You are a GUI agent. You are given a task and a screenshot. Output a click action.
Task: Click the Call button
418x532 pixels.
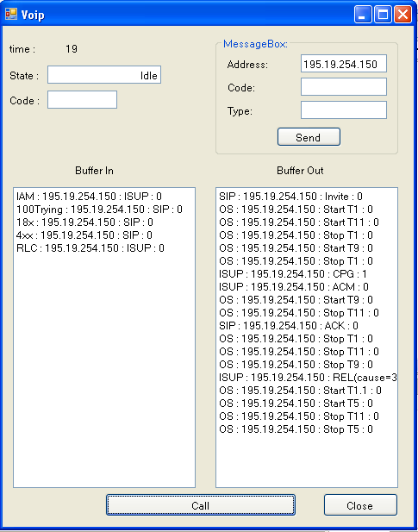200,505
